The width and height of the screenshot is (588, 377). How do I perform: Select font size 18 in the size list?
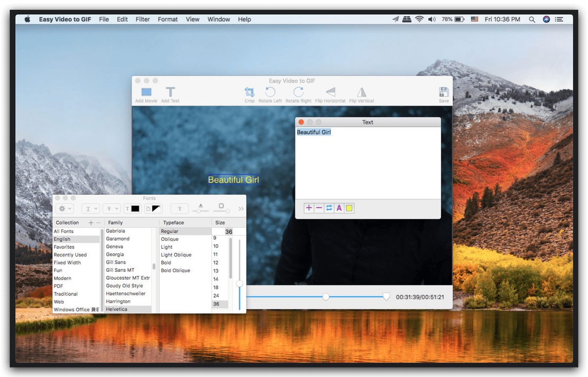pos(220,287)
